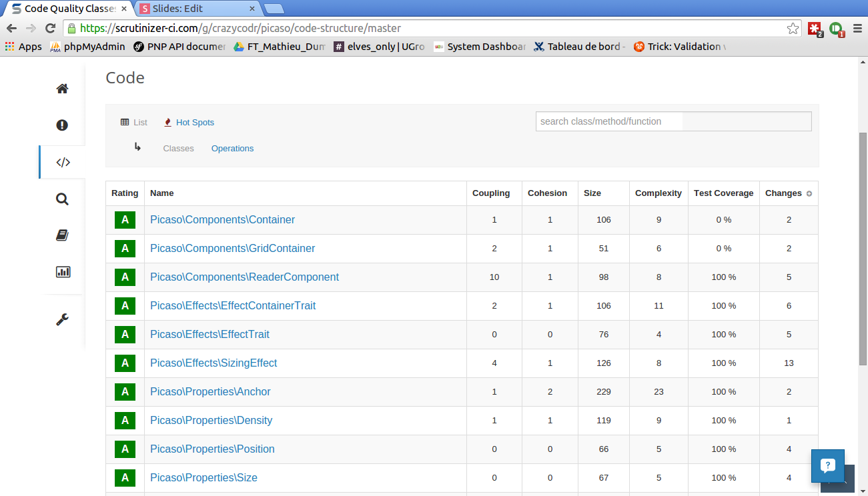Open Picaso\Properties\Density class

tap(211, 421)
